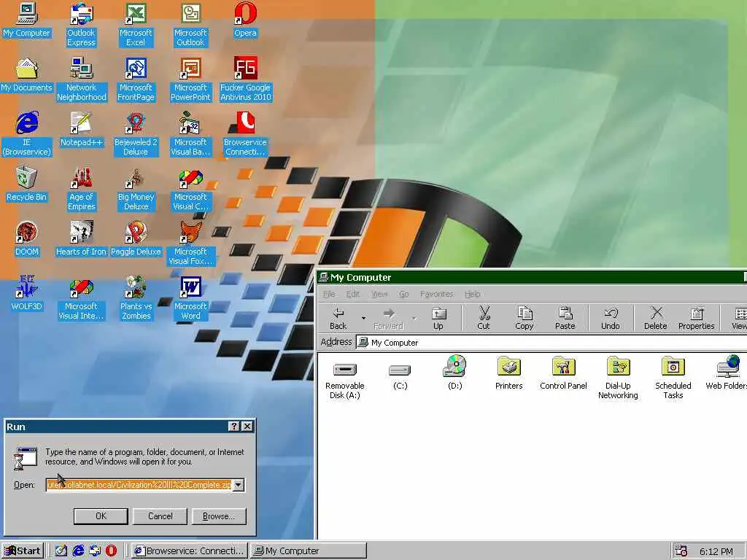Select the Peggle Deluxe icon
Viewport: 747px width, 560px height.
point(136,239)
